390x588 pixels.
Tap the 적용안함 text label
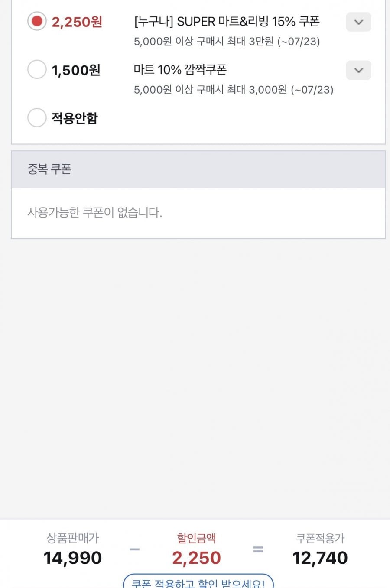pyautogui.click(x=75, y=118)
